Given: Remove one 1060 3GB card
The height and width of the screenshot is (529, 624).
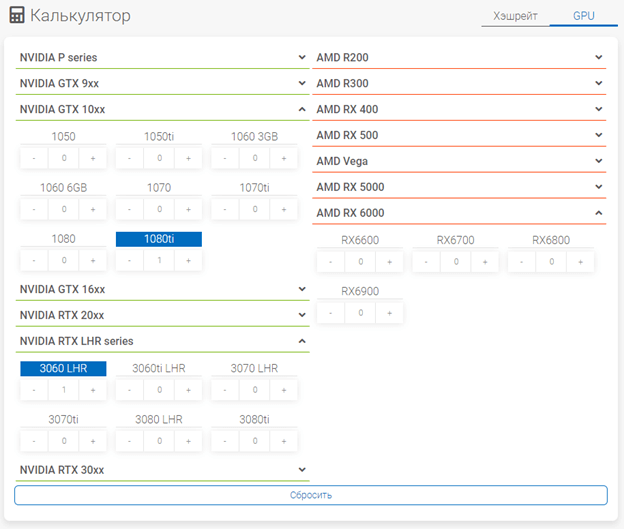Looking at the screenshot, I should click(225, 158).
